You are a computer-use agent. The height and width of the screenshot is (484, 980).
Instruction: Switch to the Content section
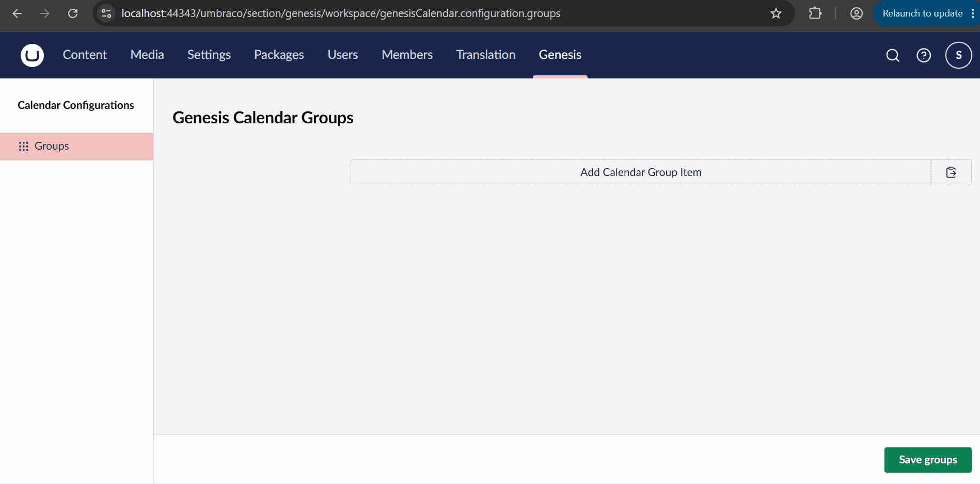(x=85, y=55)
